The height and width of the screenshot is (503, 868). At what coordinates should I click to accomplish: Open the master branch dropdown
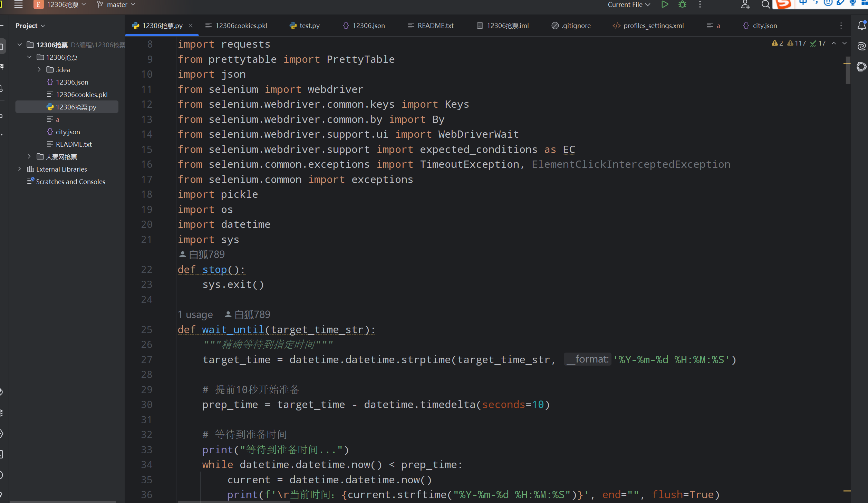(116, 4)
